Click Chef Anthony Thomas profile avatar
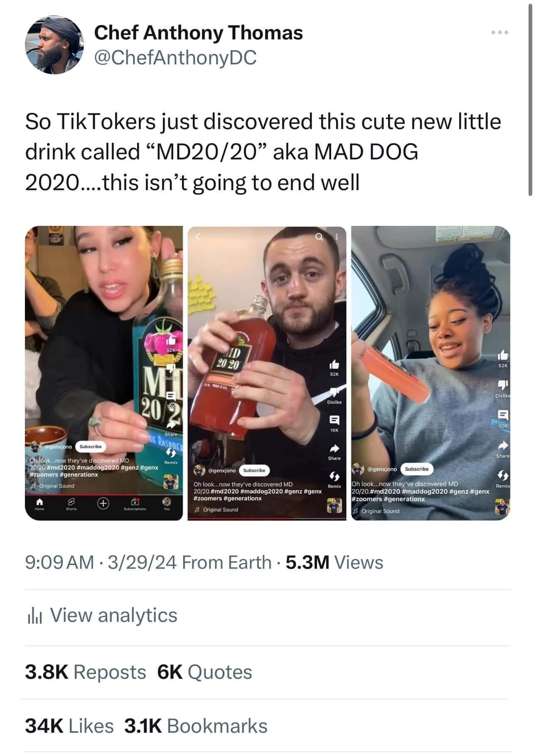The width and height of the screenshot is (536, 756). pyautogui.click(x=55, y=45)
